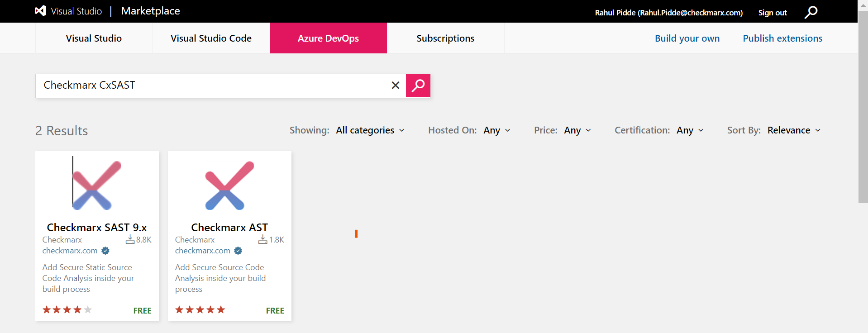868x333 pixels.
Task: Open the All categories dropdown
Action: 370,130
